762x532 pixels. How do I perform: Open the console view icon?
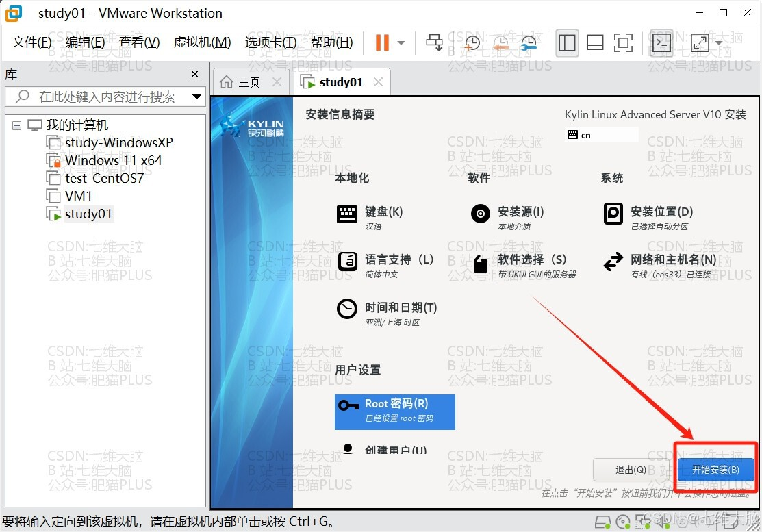[x=661, y=42]
